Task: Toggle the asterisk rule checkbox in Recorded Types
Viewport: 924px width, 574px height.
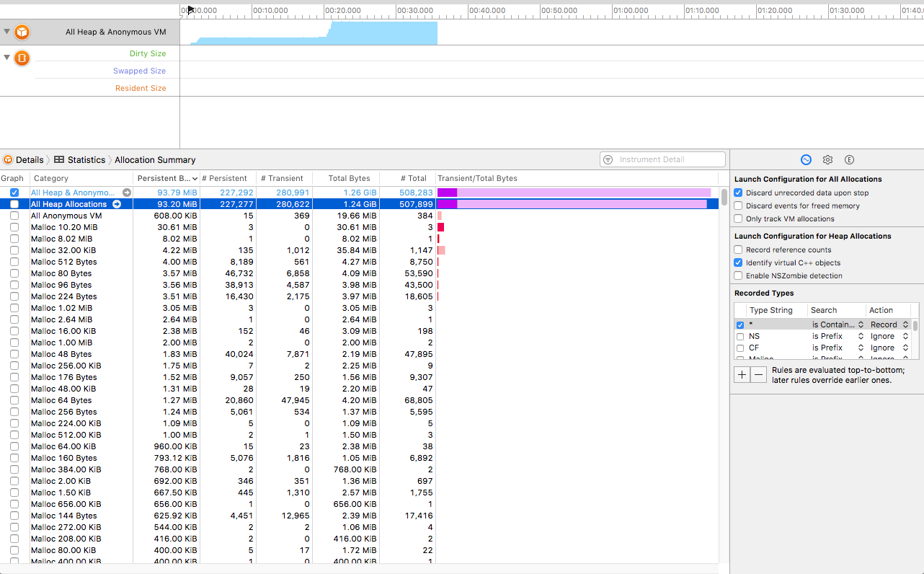Action: coord(740,325)
